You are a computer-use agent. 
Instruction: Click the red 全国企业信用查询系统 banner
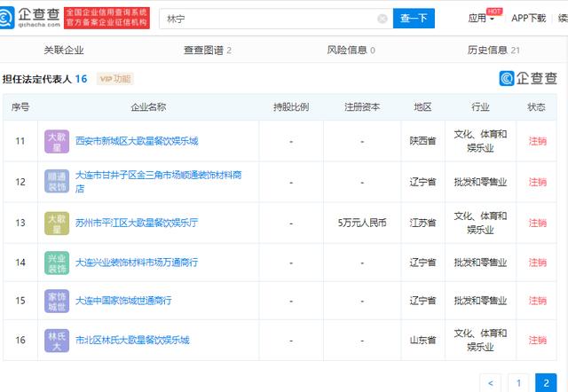click(106, 18)
